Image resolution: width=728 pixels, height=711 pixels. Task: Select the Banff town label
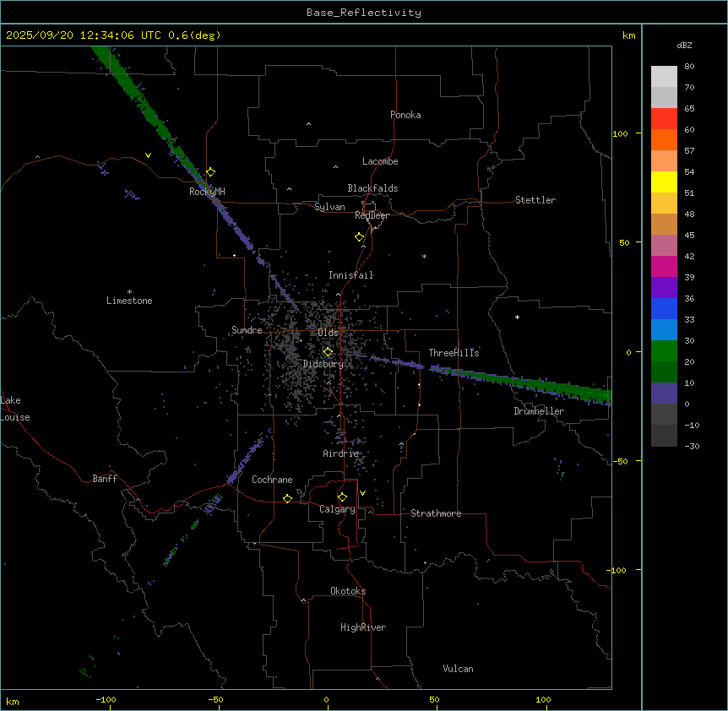click(105, 479)
